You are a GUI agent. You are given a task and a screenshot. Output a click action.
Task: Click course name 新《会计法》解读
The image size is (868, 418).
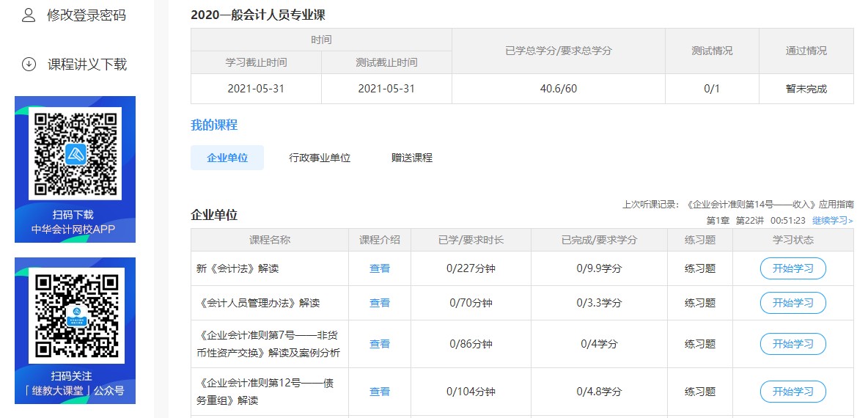click(x=238, y=268)
